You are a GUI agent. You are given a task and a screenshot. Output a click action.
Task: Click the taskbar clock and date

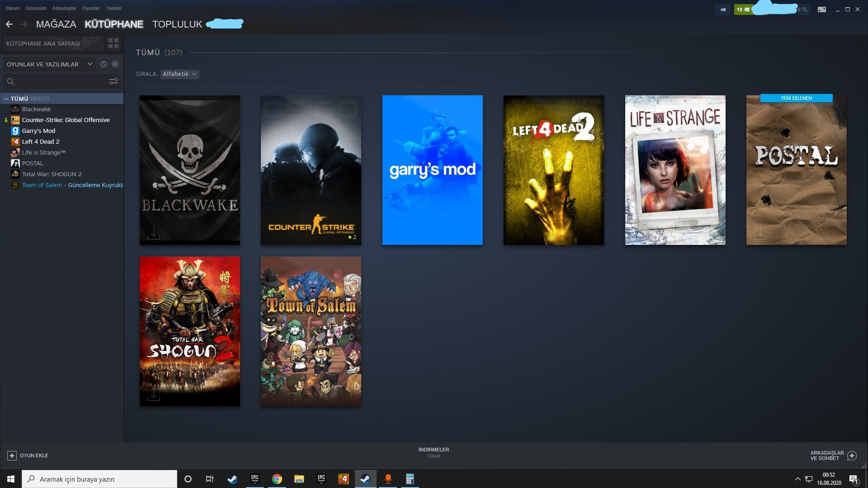(829, 479)
